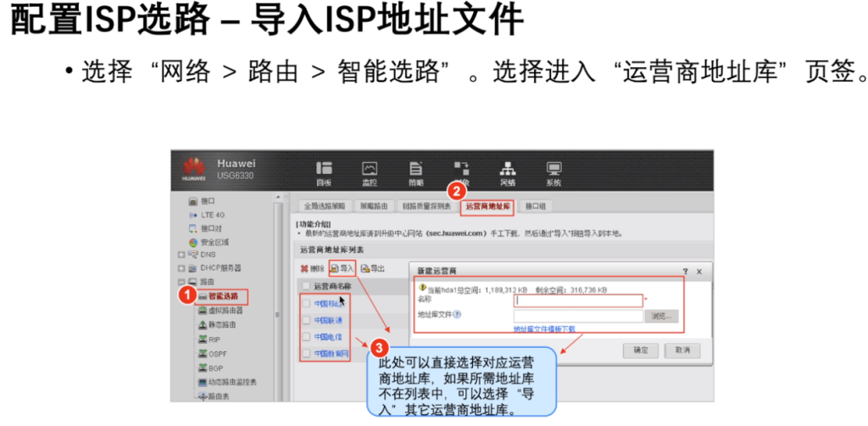This screenshot has height=426, width=868.
Task: Open the 面板 dashboard icon
Action: point(324,173)
